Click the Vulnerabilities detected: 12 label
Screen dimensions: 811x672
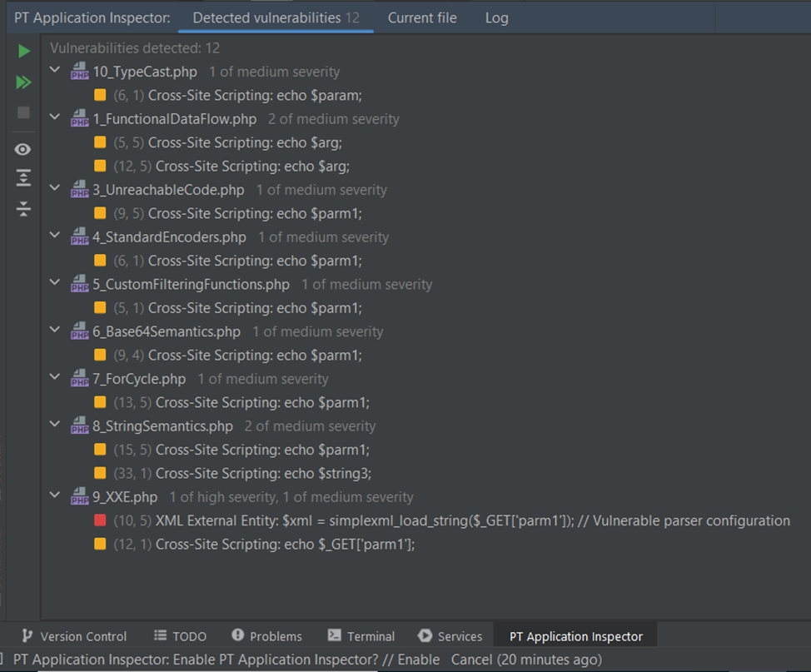coord(135,48)
